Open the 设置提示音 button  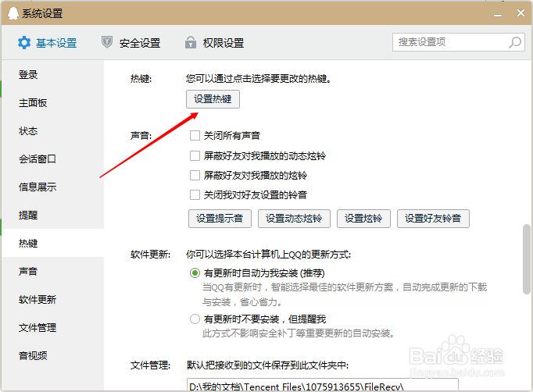pyautogui.click(x=220, y=219)
